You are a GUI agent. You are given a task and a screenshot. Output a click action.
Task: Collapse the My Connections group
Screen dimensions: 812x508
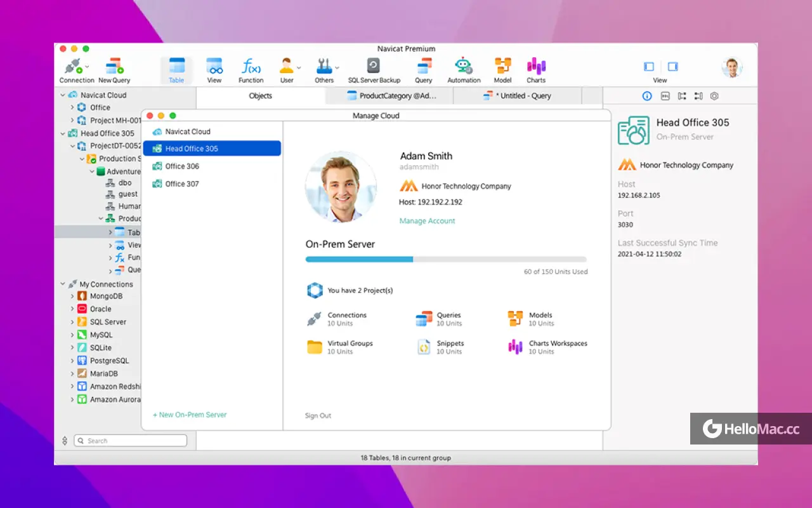[63, 284]
